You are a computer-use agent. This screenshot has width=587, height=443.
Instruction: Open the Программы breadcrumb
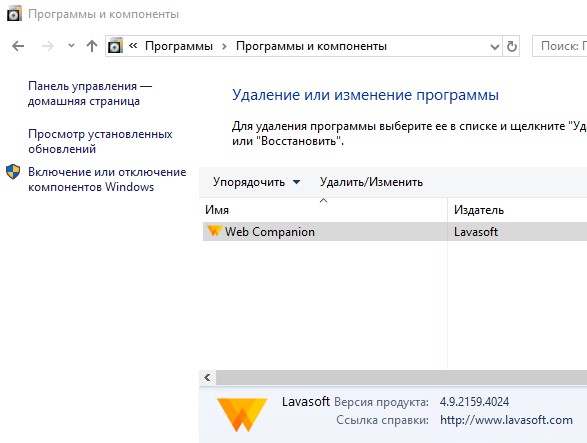point(179,46)
